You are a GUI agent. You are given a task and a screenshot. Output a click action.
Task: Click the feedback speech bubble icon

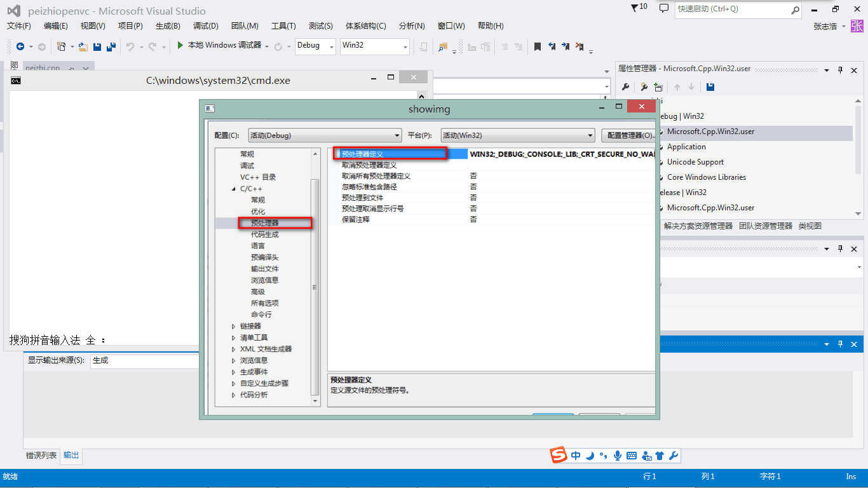[x=664, y=8]
